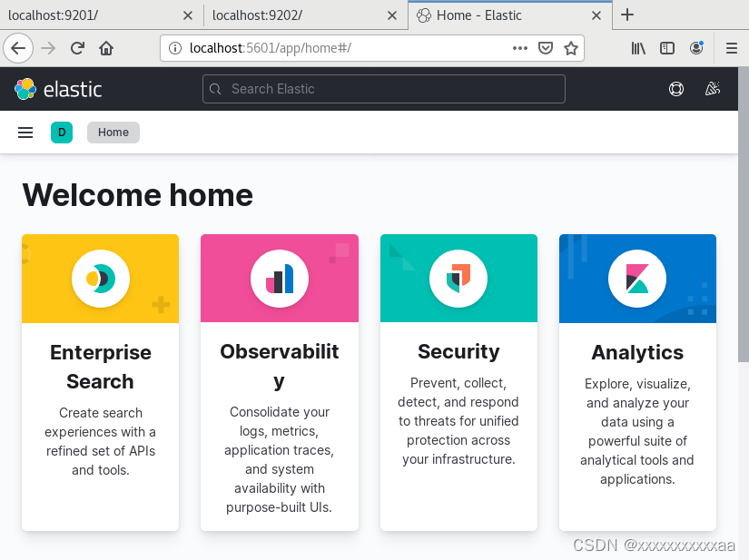Click the browser back arrow button

18,48
